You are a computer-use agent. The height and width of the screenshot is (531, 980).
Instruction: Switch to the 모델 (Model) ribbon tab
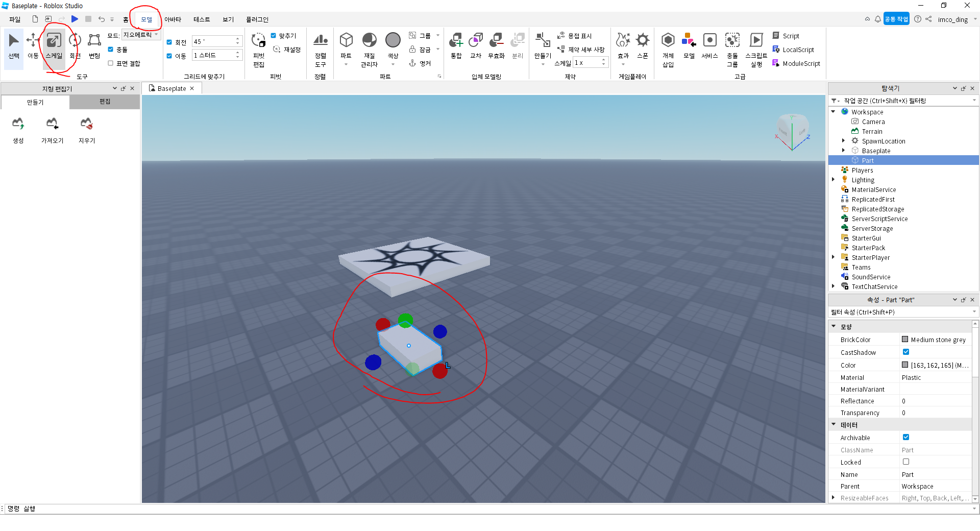(x=146, y=19)
